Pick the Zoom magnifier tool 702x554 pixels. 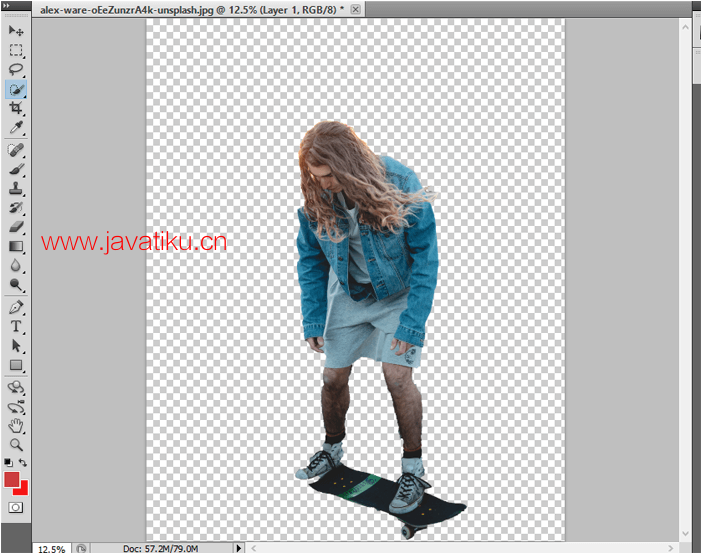coord(16,444)
